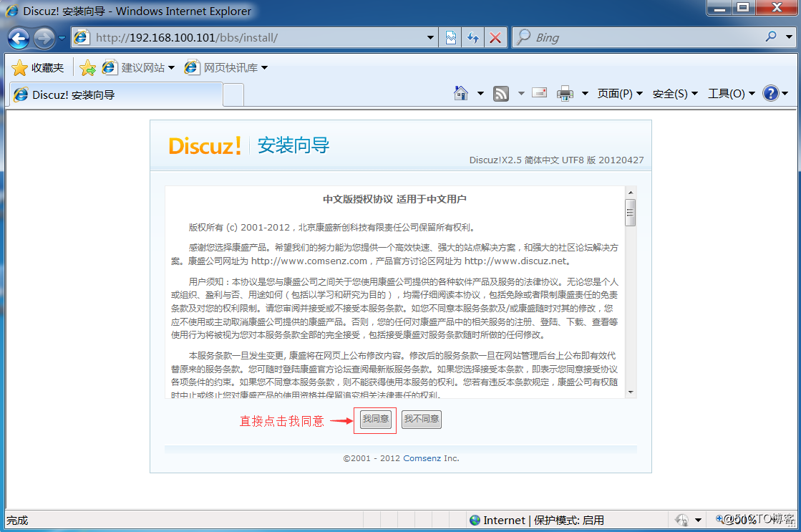Image resolution: width=801 pixels, height=532 pixels.
Task: Open the 安全(S) menu
Action: (x=675, y=94)
